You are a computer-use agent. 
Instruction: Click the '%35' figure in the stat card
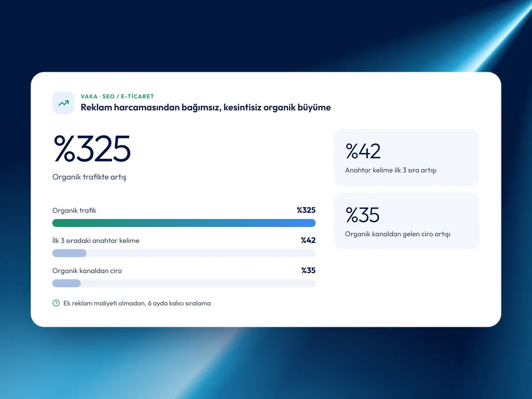click(363, 215)
